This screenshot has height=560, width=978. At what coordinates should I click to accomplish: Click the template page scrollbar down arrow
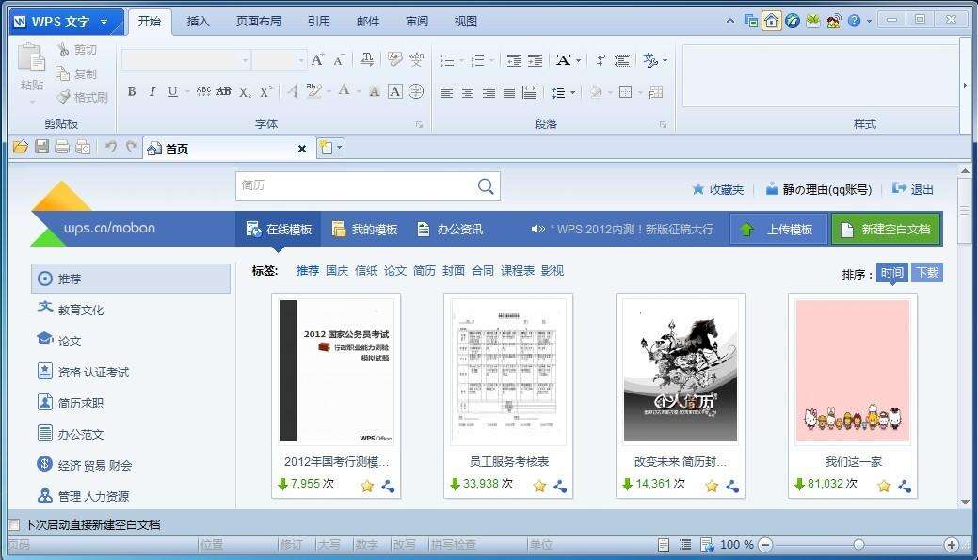tap(965, 502)
